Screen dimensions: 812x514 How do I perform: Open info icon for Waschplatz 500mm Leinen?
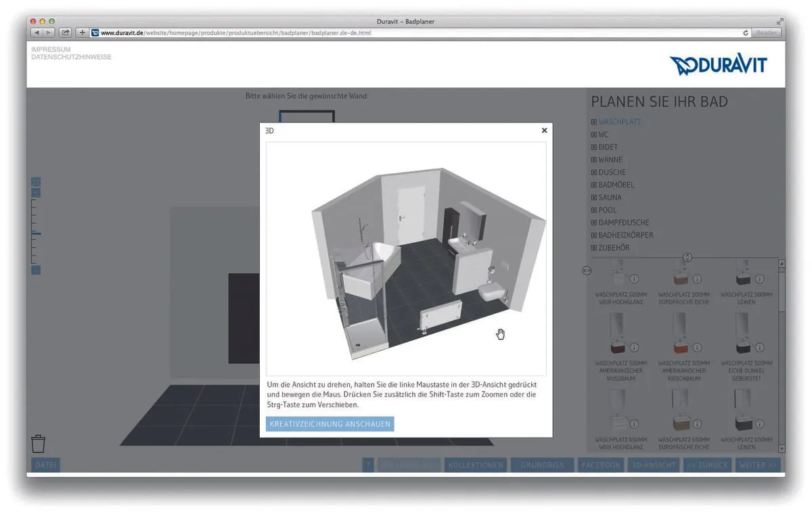pyautogui.click(x=759, y=279)
